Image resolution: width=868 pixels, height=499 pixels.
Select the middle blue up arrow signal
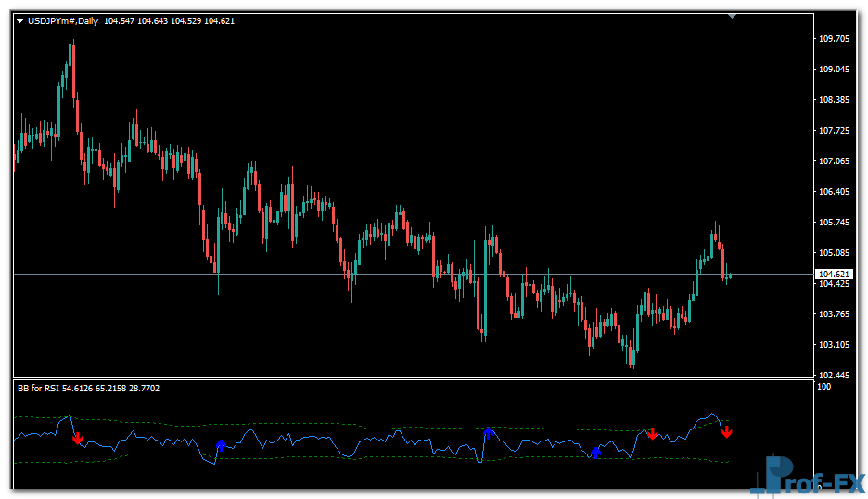coord(487,432)
